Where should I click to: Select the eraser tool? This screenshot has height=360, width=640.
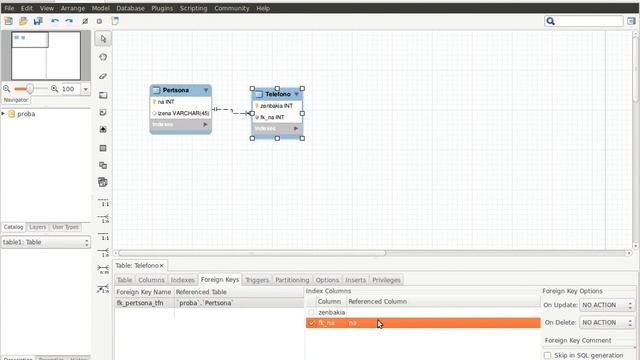coord(103,76)
